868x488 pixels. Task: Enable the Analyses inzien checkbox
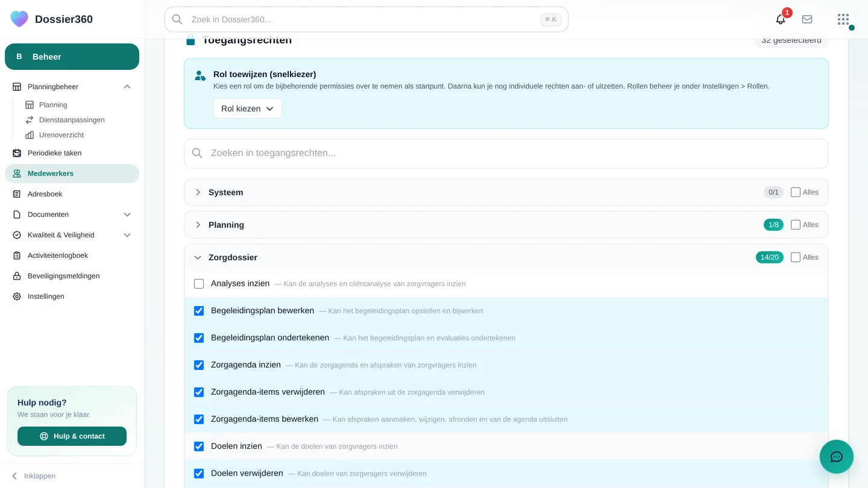coord(199,284)
